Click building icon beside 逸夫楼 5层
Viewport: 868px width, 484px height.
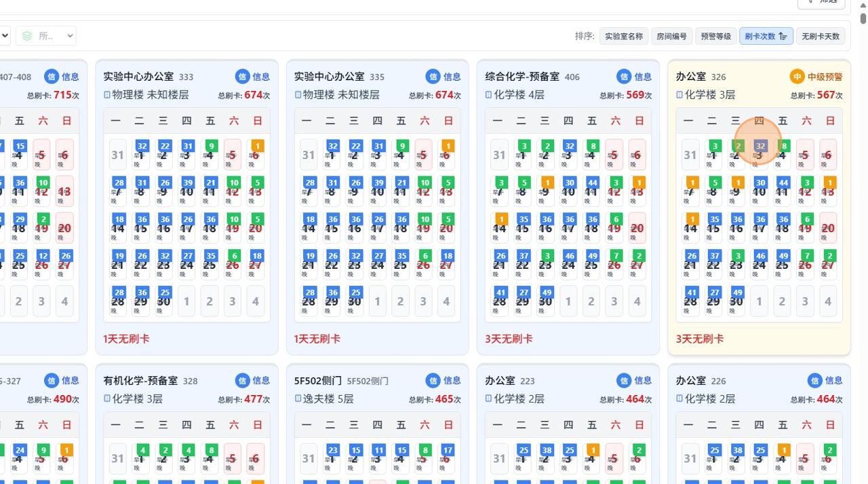click(x=298, y=398)
